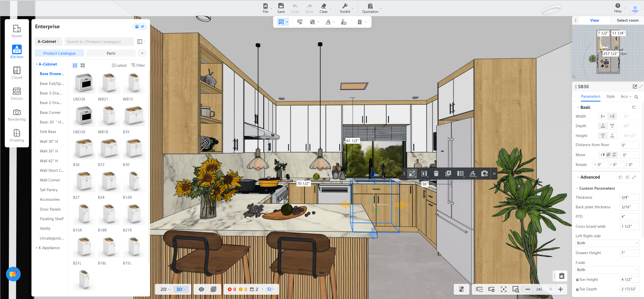Click the Product Catalogue search field
644x299 pixels.
pos(99,42)
